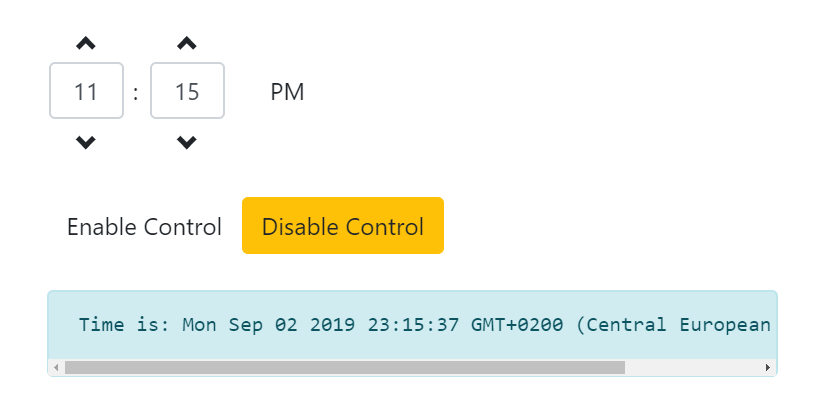Click the year 2019 in the output

(x=332, y=325)
